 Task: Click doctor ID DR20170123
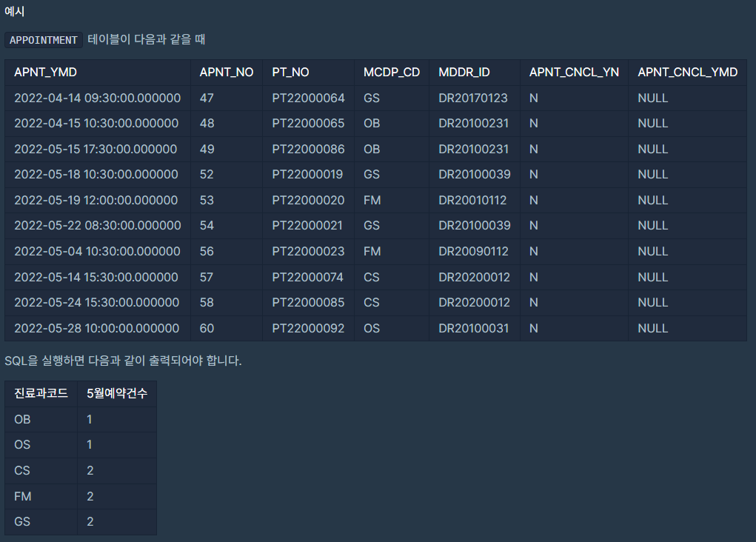pyautogui.click(x=473, y=98)
